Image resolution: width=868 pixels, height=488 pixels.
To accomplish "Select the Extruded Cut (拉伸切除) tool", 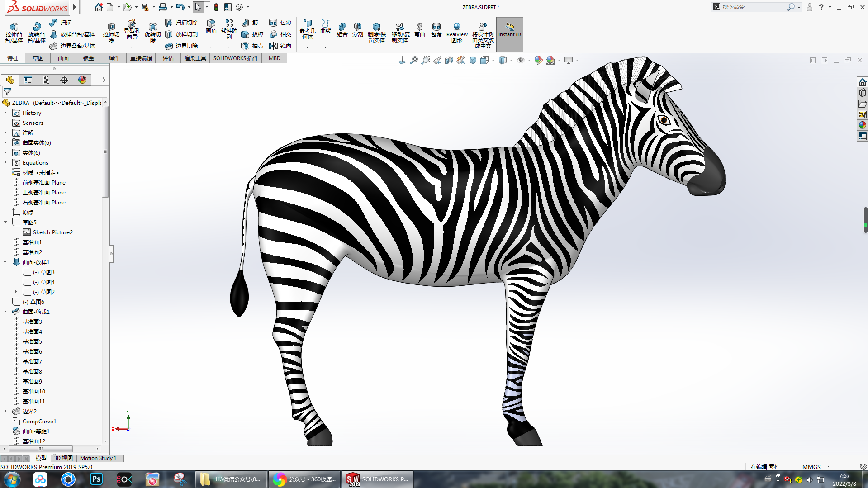I will [x=111, y=32].
